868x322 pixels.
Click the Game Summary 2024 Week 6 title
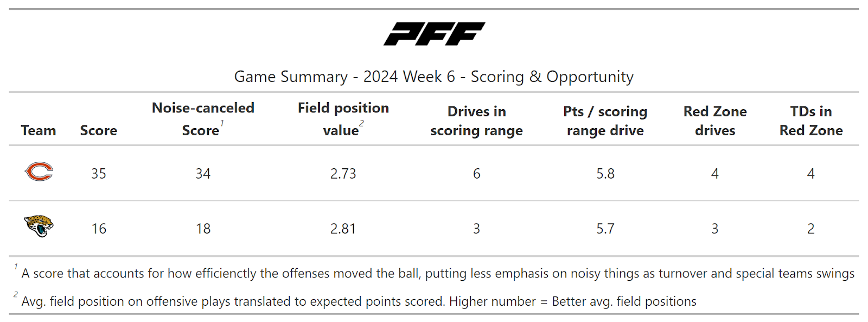433,77
